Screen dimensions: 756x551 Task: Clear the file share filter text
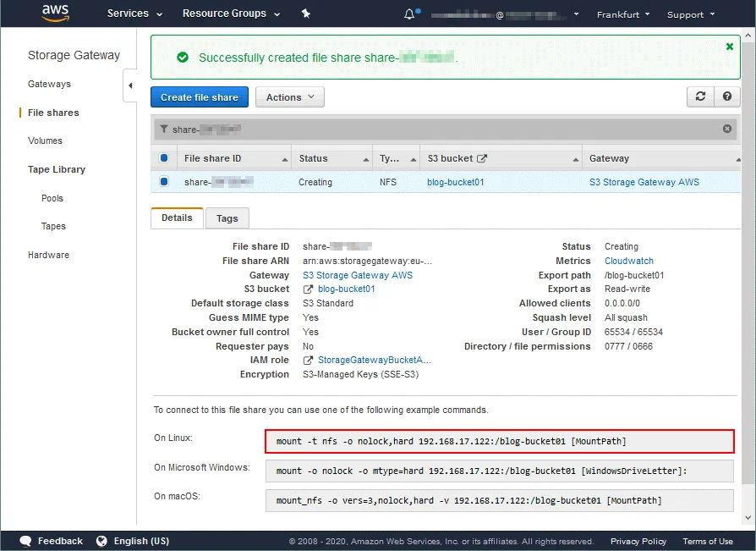(727, 129)
